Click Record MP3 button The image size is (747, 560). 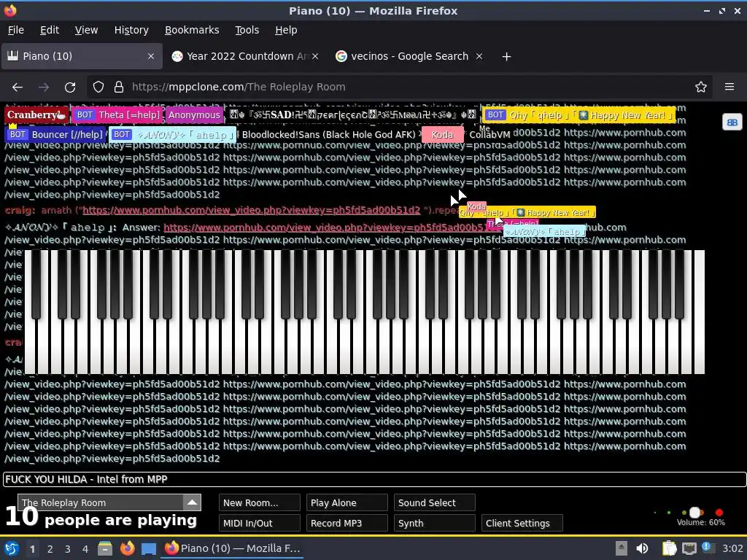(347, 524)
